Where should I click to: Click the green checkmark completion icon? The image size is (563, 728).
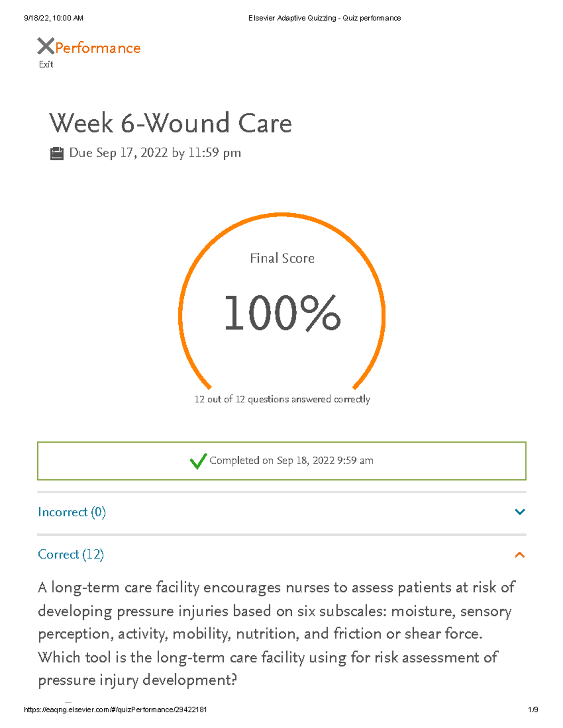[x=198, y=461]
